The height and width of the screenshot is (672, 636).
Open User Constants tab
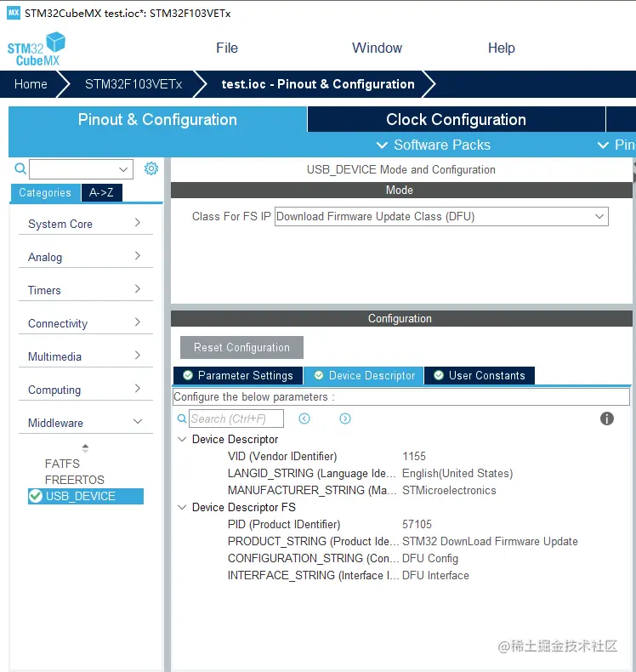[480, 375]
